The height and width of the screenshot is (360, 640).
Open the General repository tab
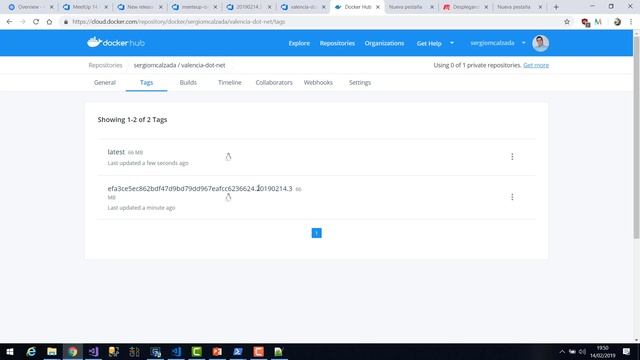pos(105,82)
